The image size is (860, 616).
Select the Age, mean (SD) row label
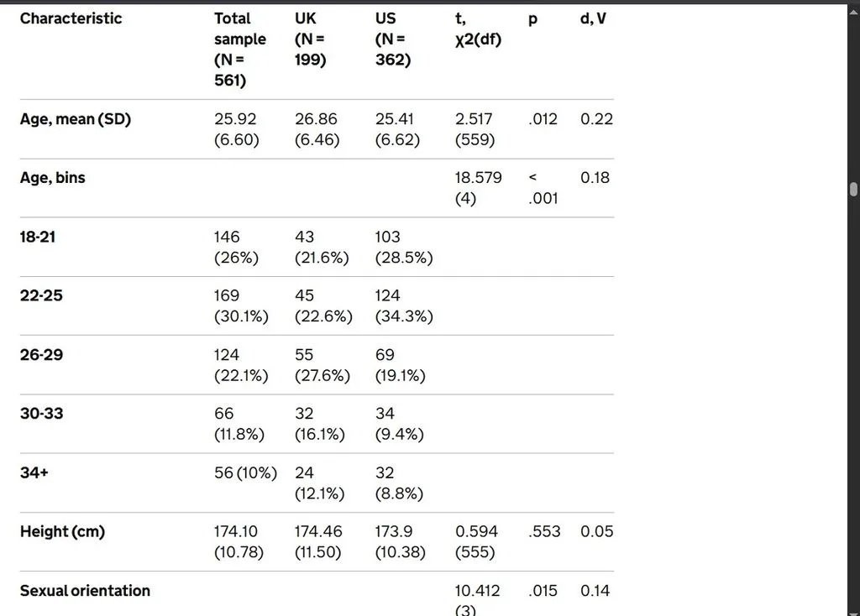click(75, 119)
